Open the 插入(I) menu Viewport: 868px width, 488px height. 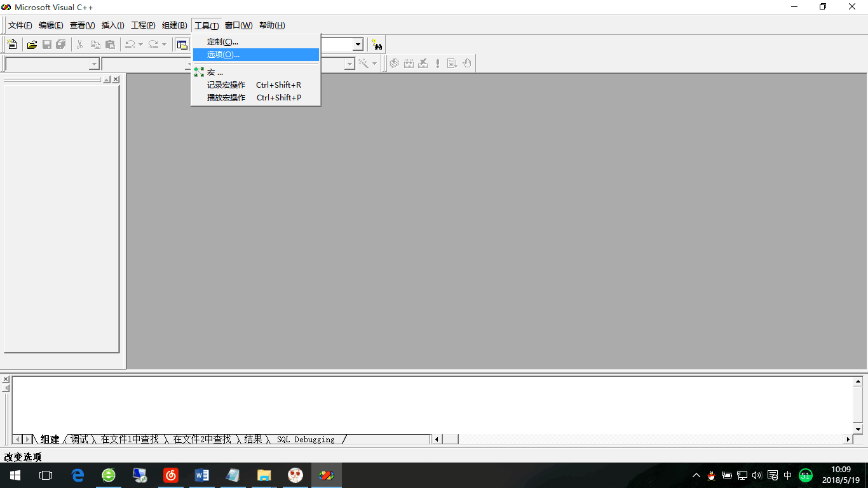click(x=113, y=25)
